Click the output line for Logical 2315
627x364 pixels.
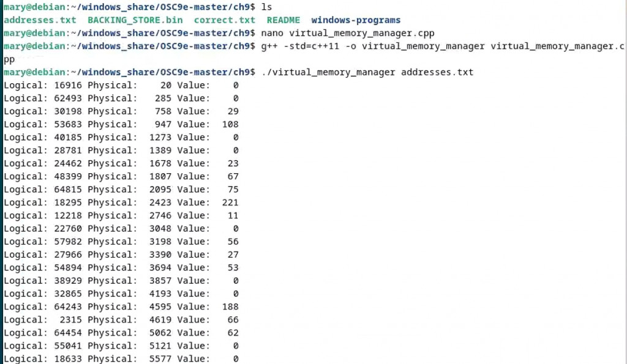[121, 320]
